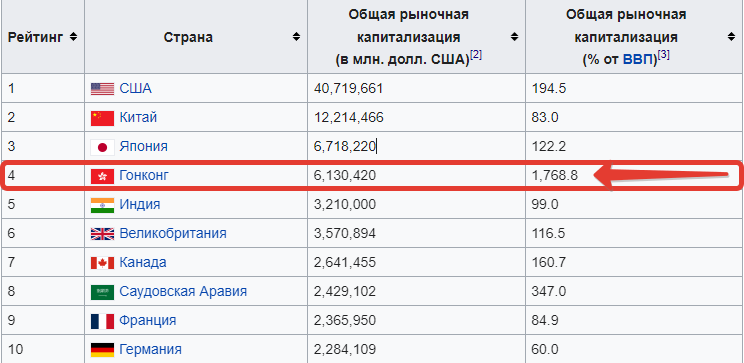The height and width of the screenshot is (363, 744).
Task: Sort by capitalization % of GDP arrows
Action: (732, 37)
